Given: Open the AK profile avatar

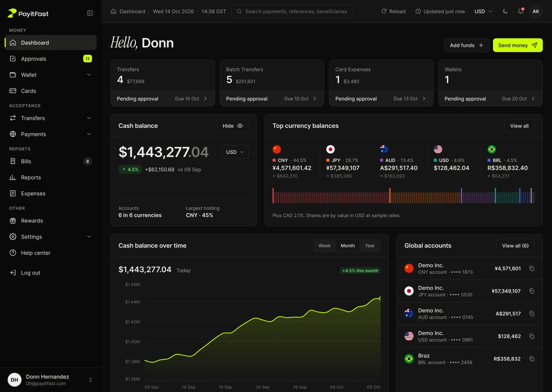Looking at the screenshot, I should [535, 11].
